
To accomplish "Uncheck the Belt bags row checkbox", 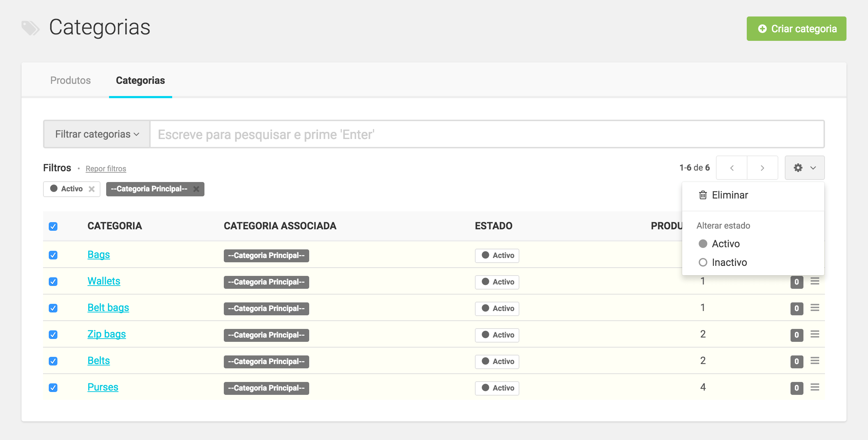I will [53, 308].
